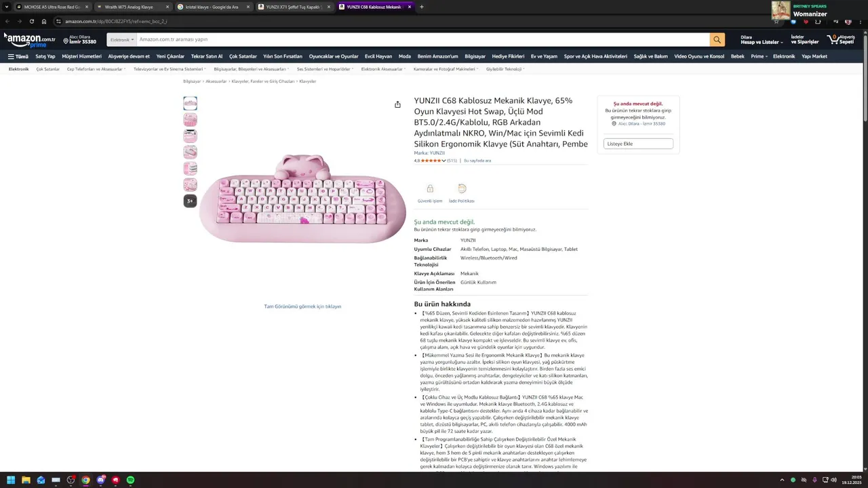Click the orange search magnifier button
Screen dimensions: 868x488
coord(717,39)
